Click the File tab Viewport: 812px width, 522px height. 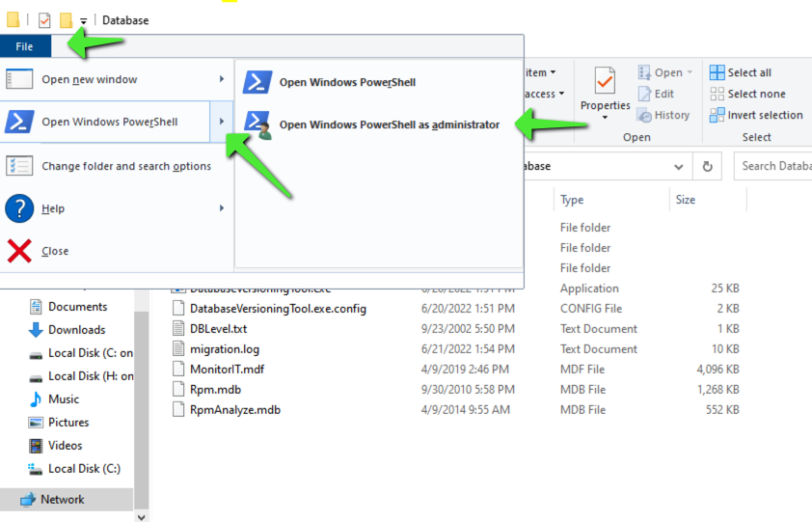(x=25, y=46)
